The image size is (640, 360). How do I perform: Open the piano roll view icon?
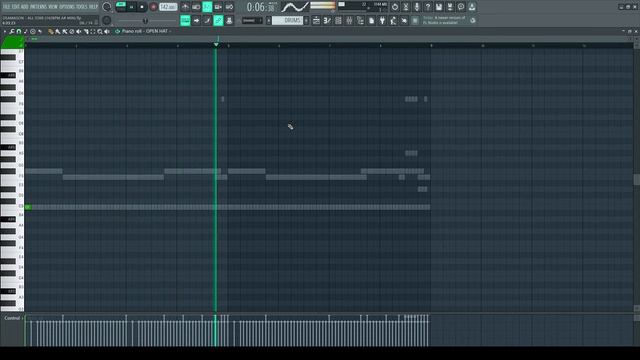(327, 20)
